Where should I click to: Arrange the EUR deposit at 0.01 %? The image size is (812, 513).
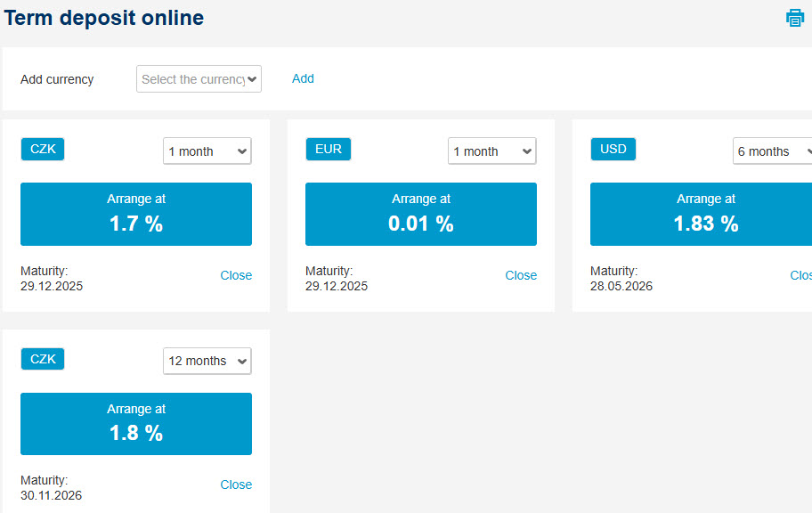pos(421,214)
